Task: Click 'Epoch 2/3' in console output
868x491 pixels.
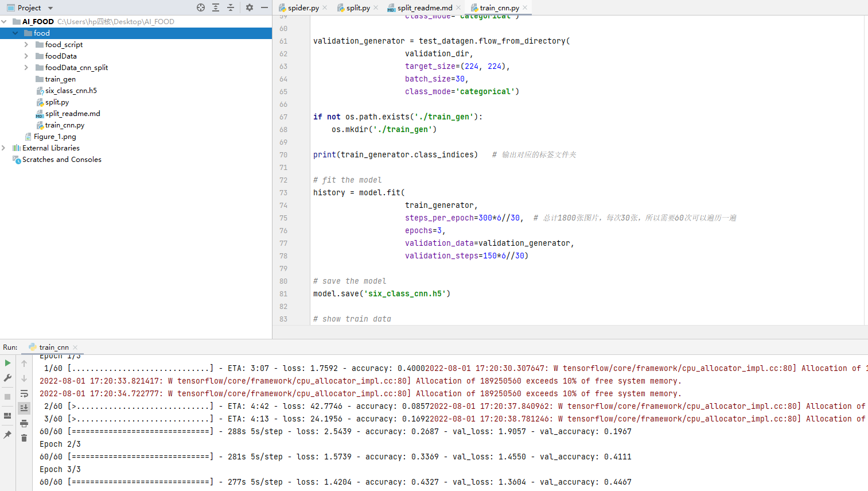Action: pos(60,444)
